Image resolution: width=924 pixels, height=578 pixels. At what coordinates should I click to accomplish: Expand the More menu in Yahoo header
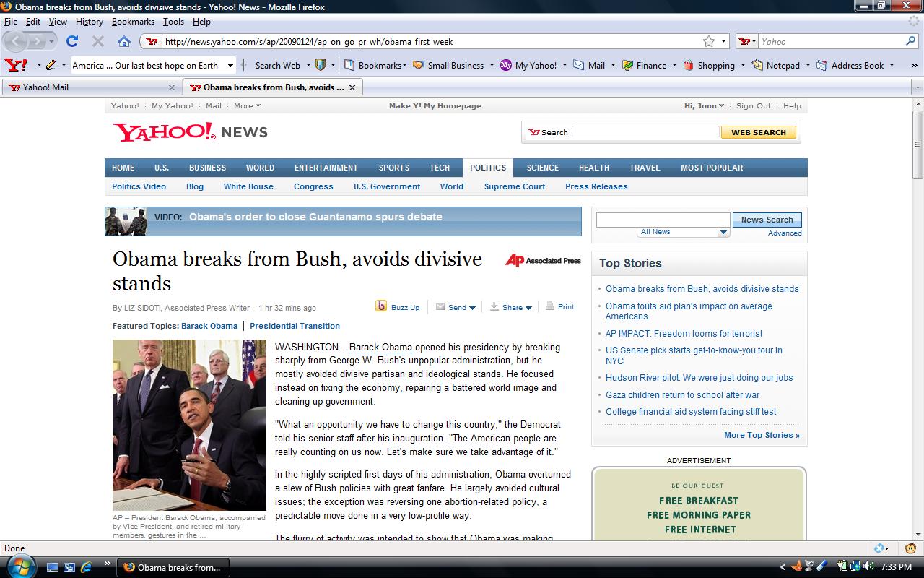coord(247,105)
